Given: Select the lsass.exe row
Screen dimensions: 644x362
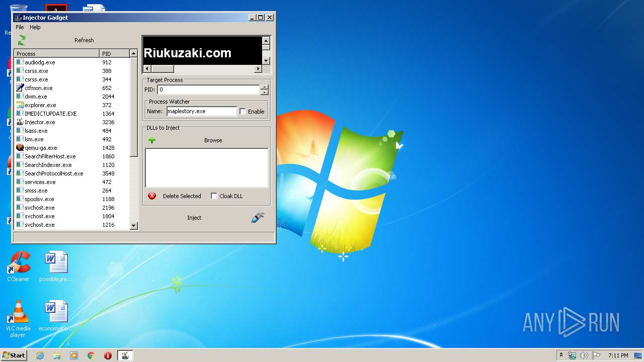Looking at the screenshot, I should click(72, 131).
